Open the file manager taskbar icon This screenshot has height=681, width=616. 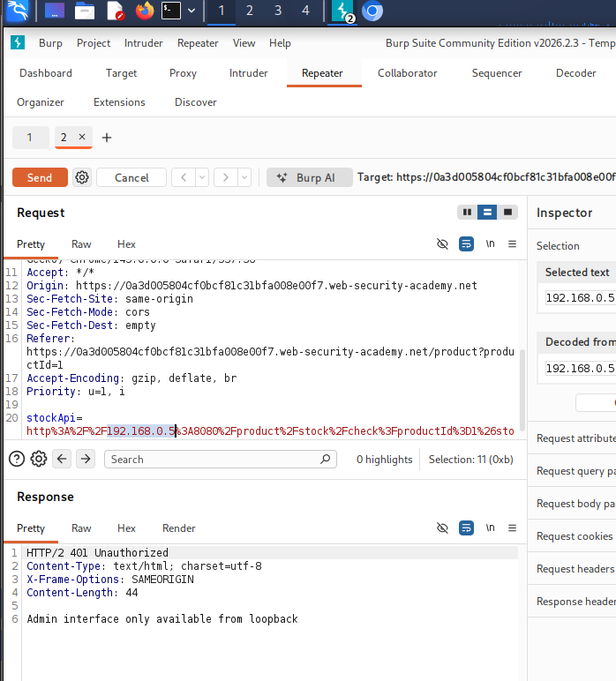(85, 11)
